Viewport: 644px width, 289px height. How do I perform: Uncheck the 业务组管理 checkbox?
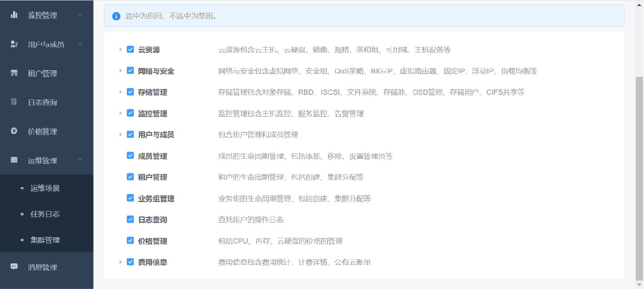pyautogui.click(x=130, y=198)
